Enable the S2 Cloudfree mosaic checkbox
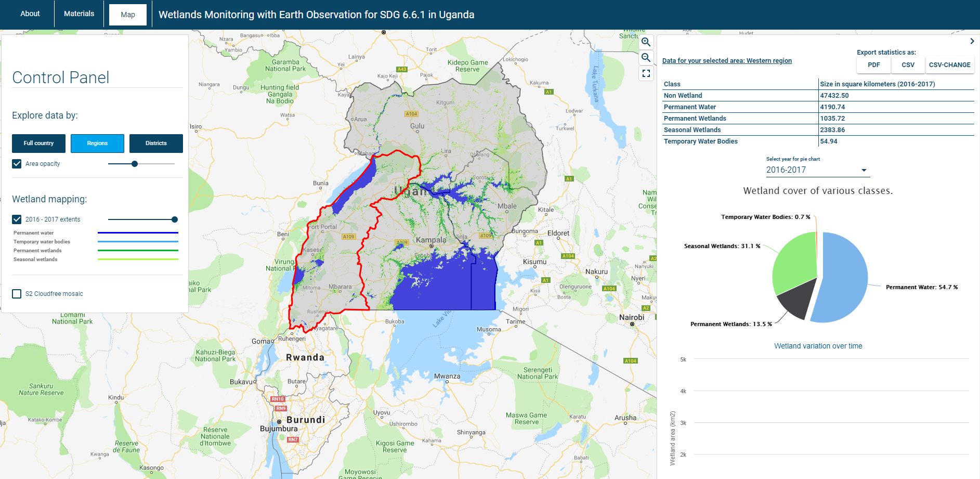This screenshot has height=479, width=980. (17, 294)
